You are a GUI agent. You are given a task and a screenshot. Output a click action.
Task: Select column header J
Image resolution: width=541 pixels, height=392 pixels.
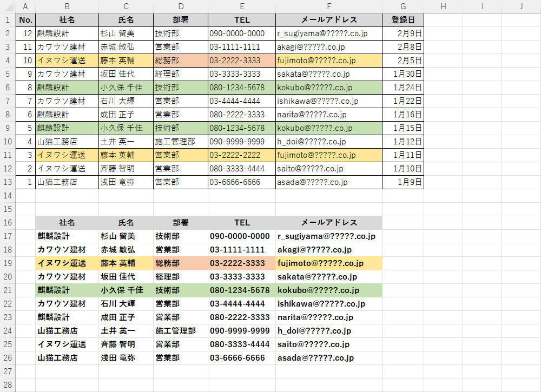522,6
